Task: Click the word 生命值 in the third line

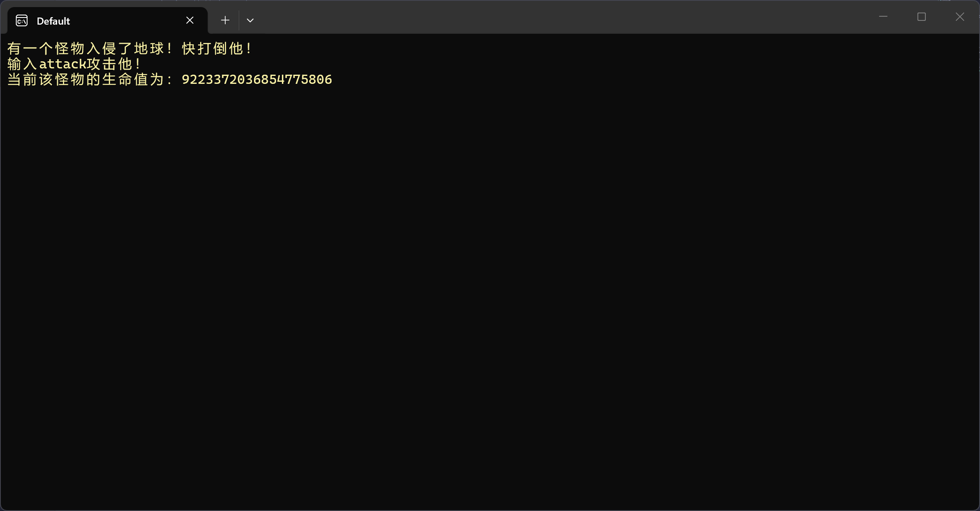Action: coord(125,79)
